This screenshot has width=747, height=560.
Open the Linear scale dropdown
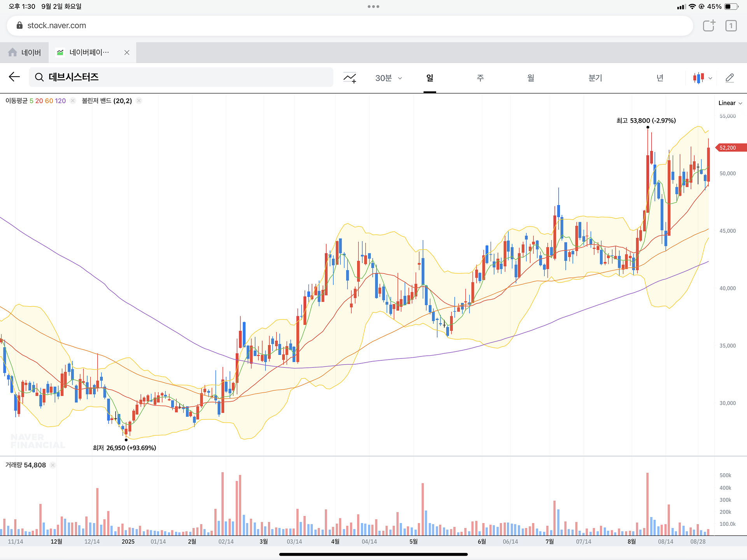(x=730, y=103)
